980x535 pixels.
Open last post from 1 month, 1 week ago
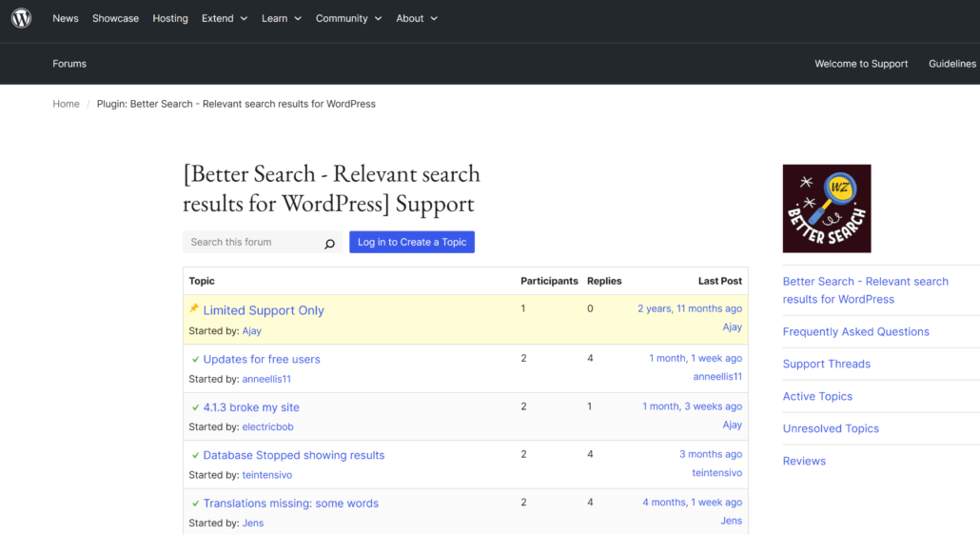695,359
